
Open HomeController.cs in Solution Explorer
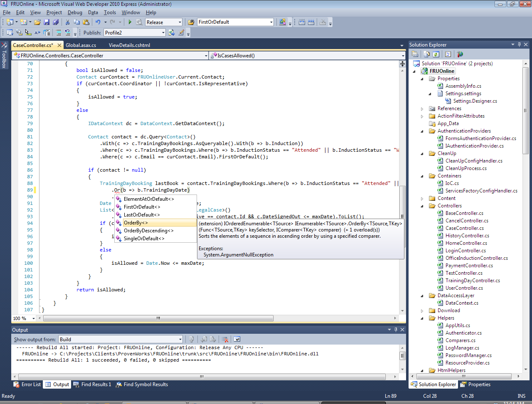point(466,243)
